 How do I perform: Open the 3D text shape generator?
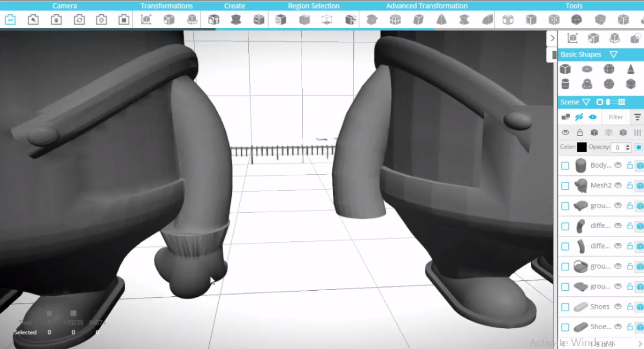pos(214,20)
